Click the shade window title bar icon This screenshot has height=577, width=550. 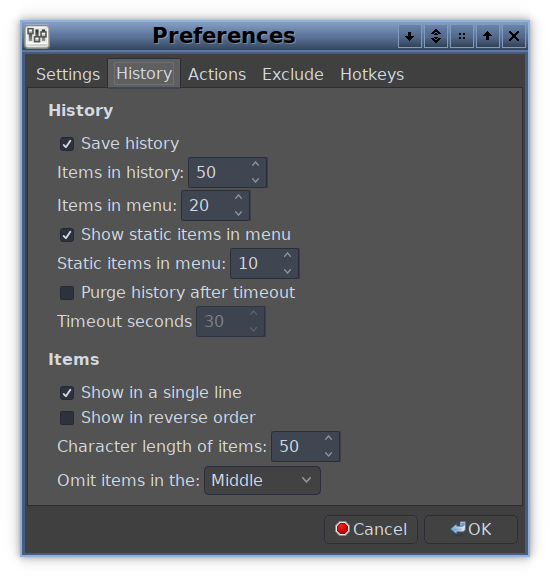(x=436, y=36)
